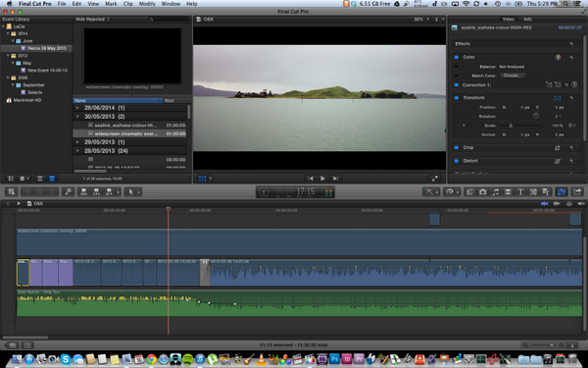Open the Clip menu

pos(127,4)
